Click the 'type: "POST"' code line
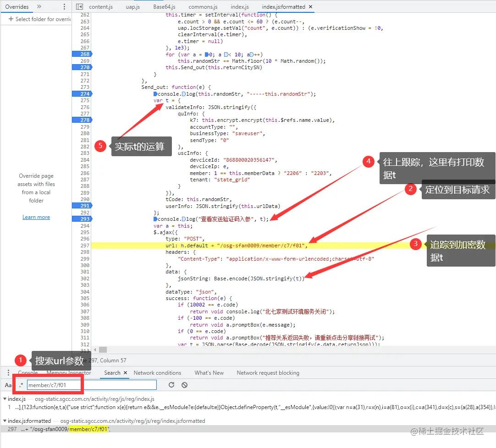496x448 pixels. (x=185, y=239)
